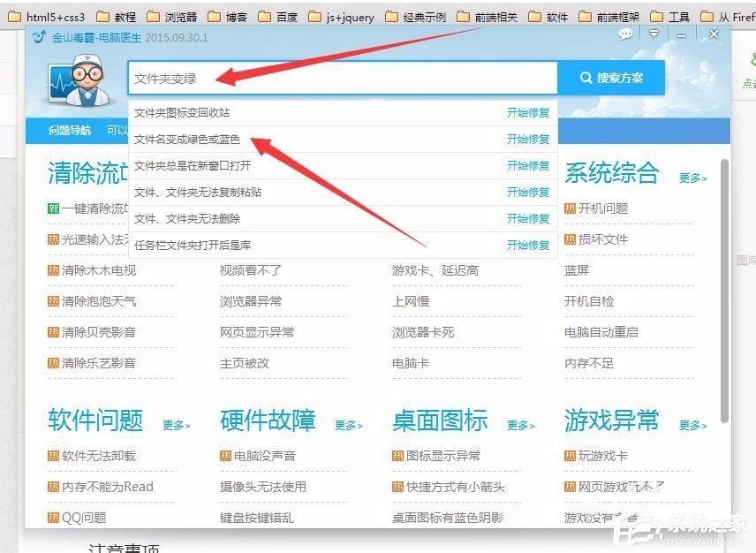Click the 热 badge icon beside 图标显示异常
The width and height of the screenshot is (756, 553).
pos(398,456)
